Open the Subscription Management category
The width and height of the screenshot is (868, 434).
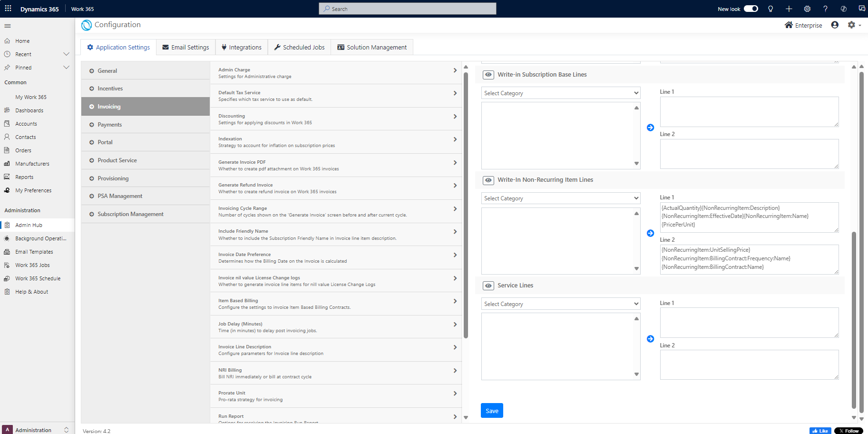point(146,214)
